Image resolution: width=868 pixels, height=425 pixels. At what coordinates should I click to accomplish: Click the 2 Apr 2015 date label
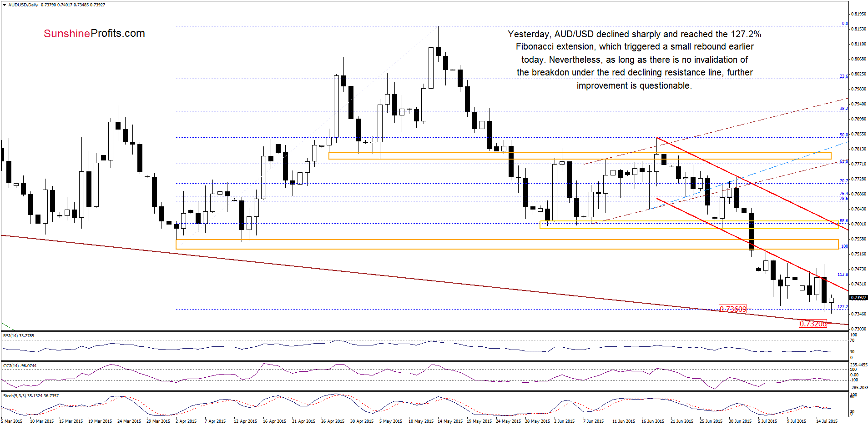(186, 421)
